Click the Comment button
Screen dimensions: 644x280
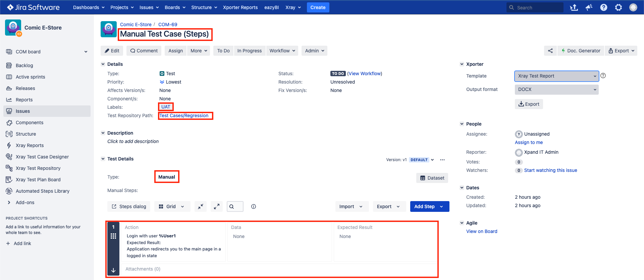(x=144, y=51)
